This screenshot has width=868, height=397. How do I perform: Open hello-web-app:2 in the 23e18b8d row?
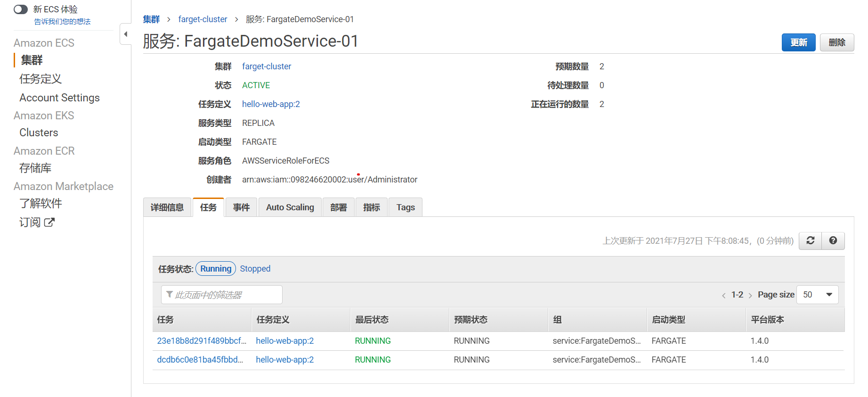coord(285,341)
